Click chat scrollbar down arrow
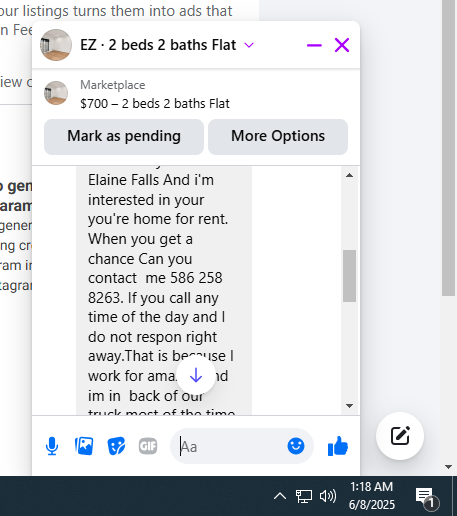 349,406
